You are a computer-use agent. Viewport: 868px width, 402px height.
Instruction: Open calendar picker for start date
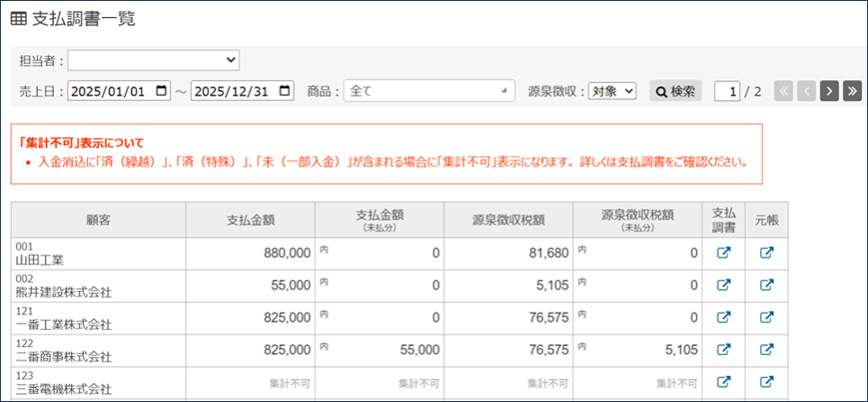[x=162, y=91]
